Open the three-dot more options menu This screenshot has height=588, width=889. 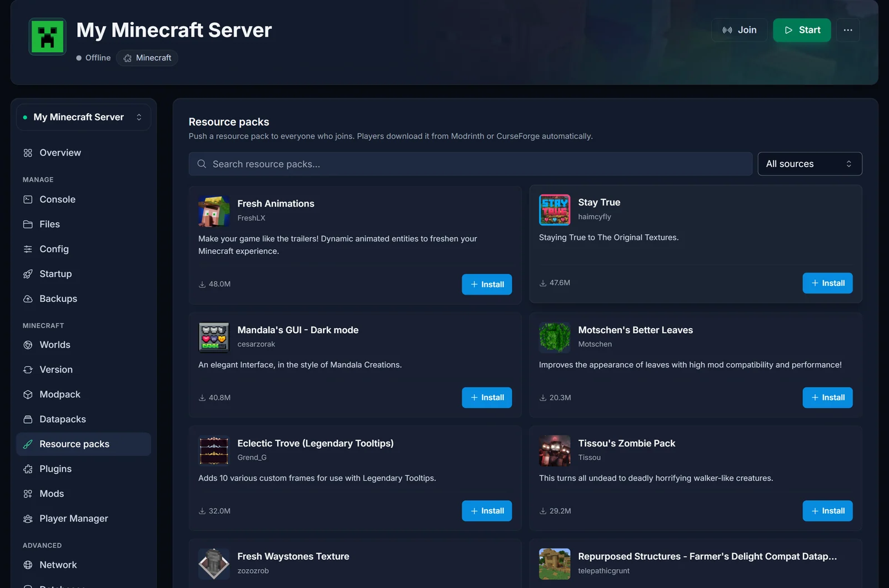coord(848,30)
